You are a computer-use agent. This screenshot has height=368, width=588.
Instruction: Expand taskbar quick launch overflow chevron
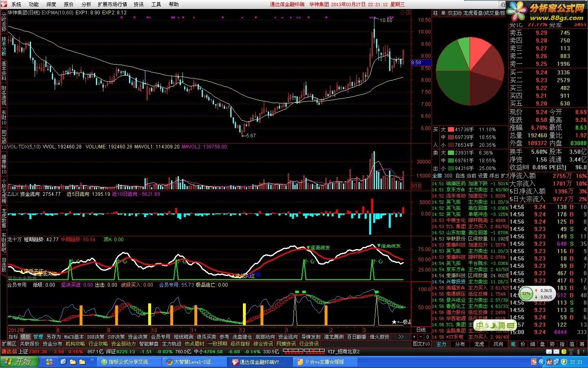tap(92, 359)
